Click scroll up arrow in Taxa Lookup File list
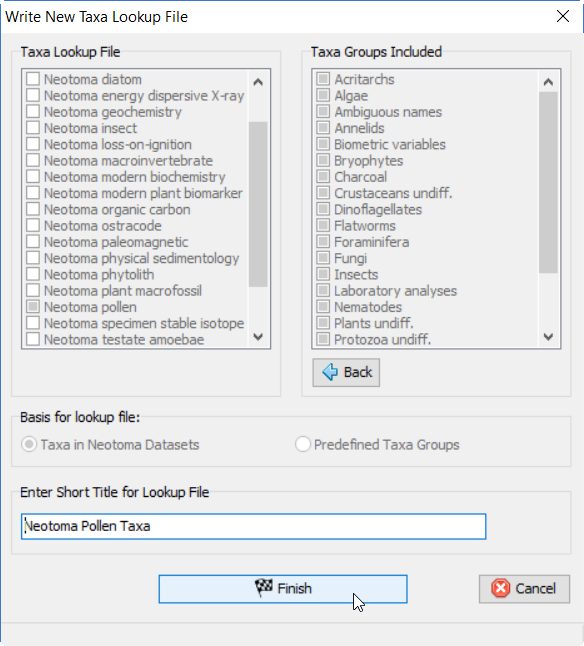The width and height of the screenshot is (584, 646). coord(258,82)
